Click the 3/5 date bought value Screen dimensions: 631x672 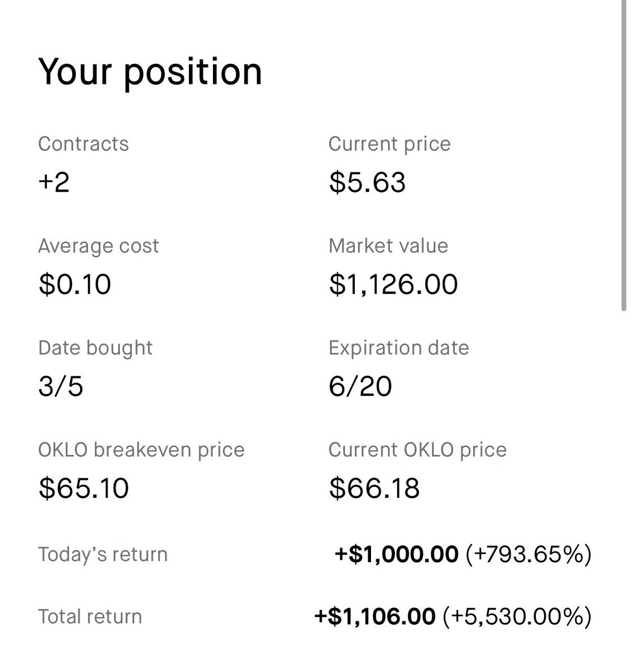click(61, 386)
